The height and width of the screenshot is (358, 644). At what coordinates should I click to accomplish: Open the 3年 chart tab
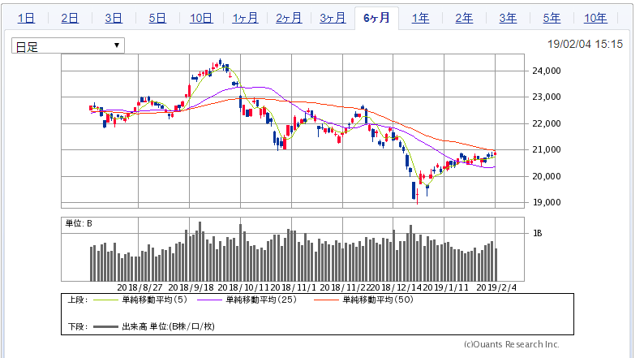point(508,18)
